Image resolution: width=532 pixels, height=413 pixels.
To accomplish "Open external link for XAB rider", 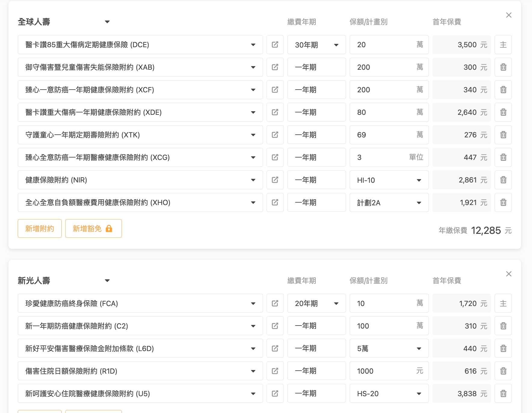I will pos(275,67).
